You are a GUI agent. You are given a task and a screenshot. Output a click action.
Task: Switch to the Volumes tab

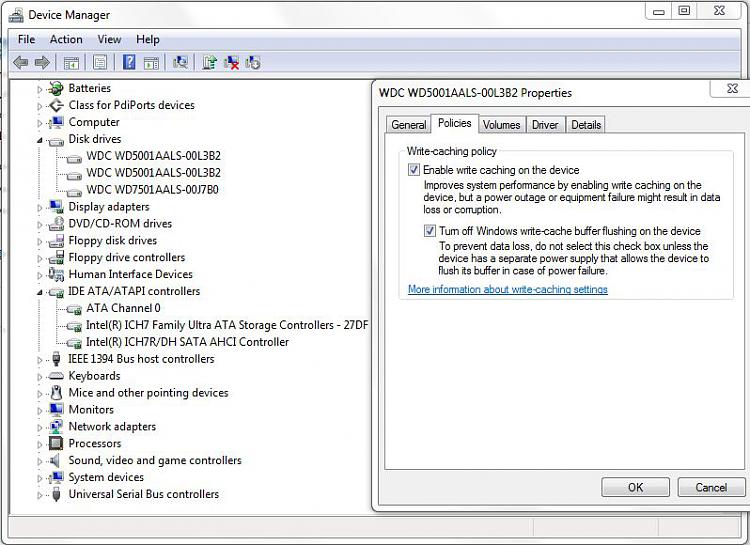coord(501,125)
